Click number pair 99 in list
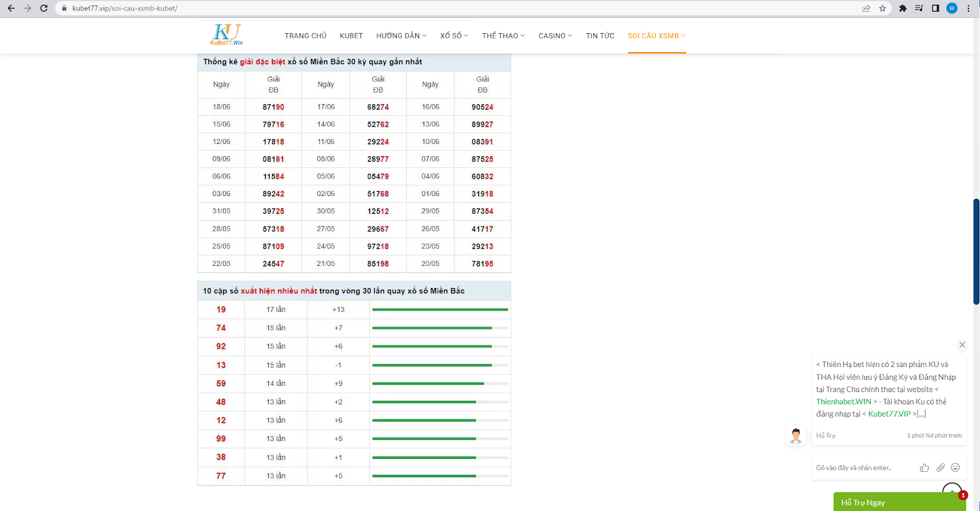The width and height of the screenshot is (980, 511). click(221, 439)
